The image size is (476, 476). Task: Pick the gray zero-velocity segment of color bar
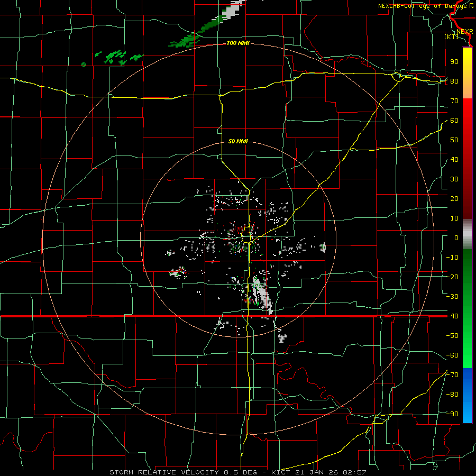click(x=467, y=234)
